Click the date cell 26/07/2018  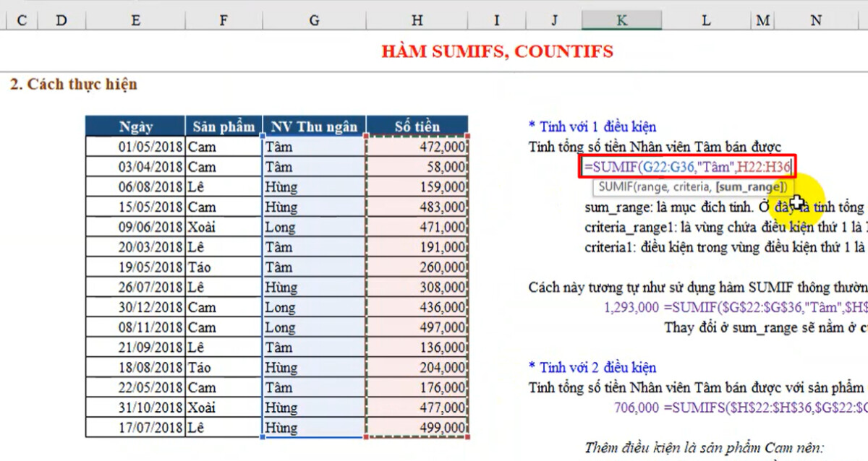coord(135,287)
